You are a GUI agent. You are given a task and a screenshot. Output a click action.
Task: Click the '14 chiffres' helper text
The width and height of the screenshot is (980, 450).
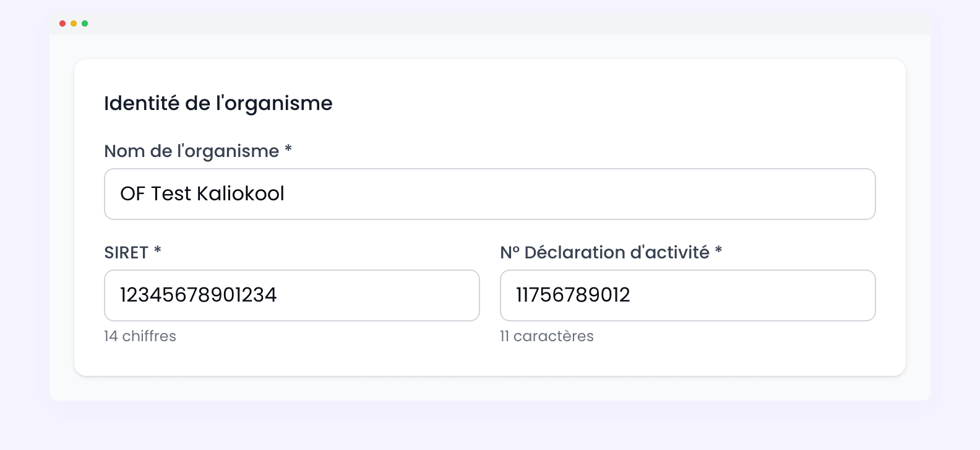(140, 336)
